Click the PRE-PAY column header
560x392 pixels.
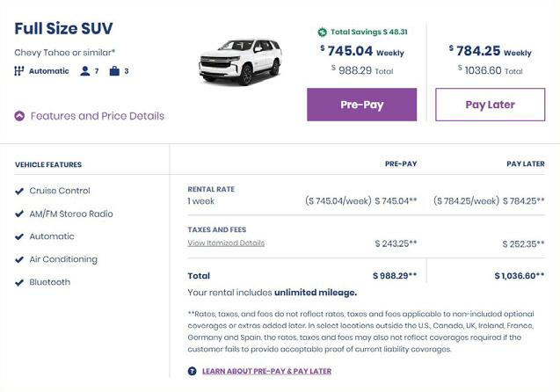(401, 163)
